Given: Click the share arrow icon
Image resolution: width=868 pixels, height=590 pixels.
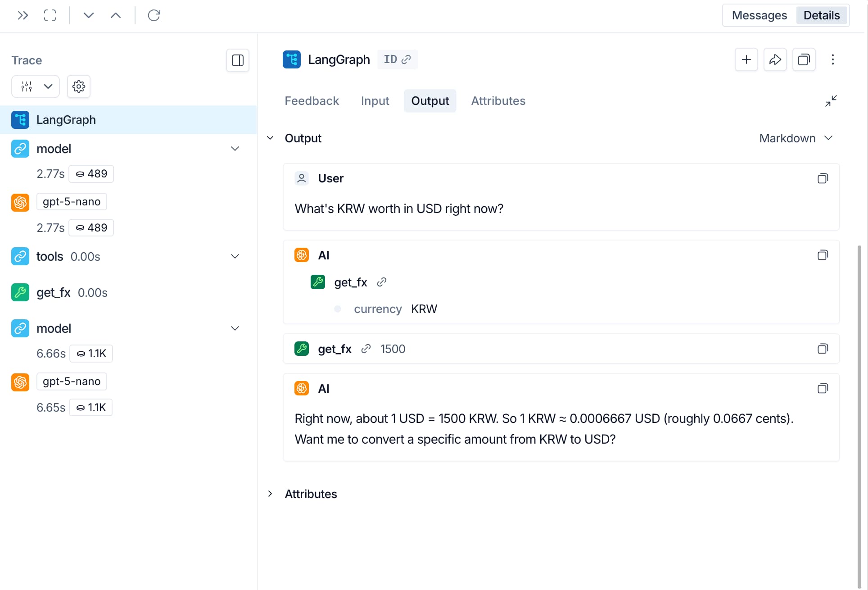Looking at the screenshot, I should coord(775,59).
